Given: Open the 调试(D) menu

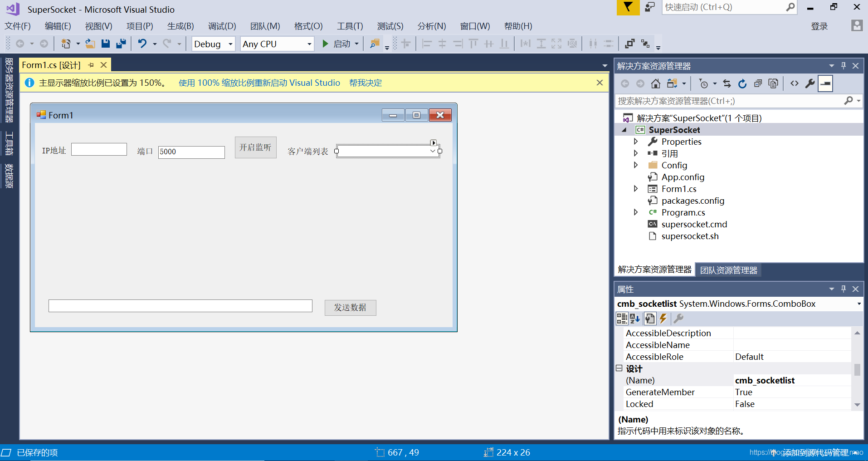Looking at the screenshot, I should pos(222,26).
